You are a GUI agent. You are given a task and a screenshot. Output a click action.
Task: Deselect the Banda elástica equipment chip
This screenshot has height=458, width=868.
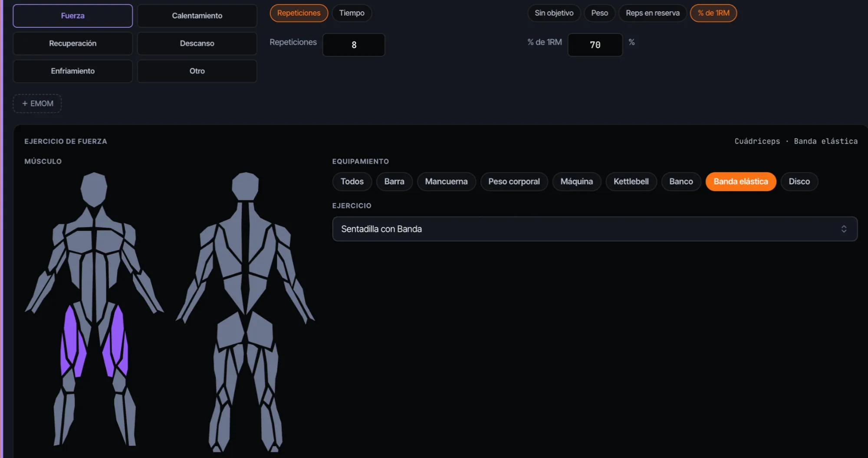click(x=741, y=181)
